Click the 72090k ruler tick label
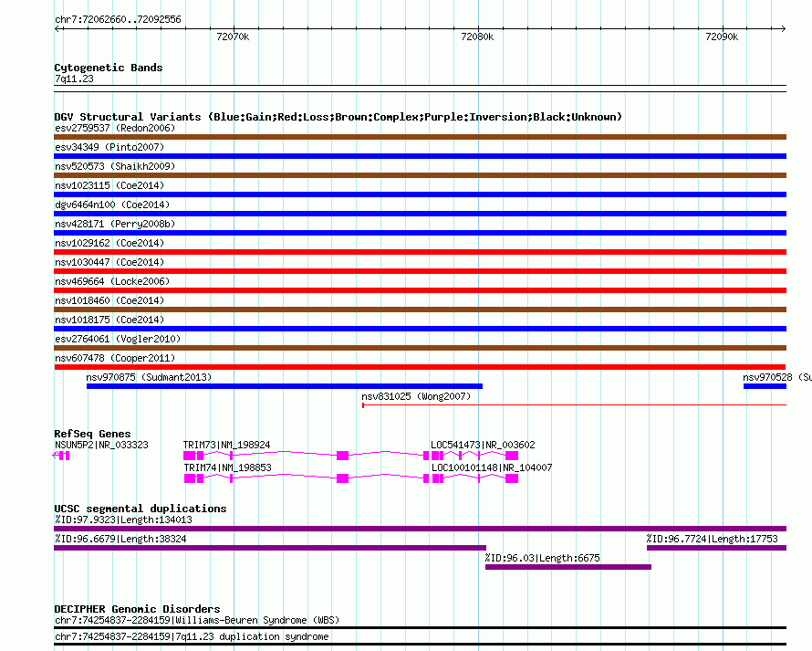Viewport: 812px width, 651px height. click(x=722, y=37)
